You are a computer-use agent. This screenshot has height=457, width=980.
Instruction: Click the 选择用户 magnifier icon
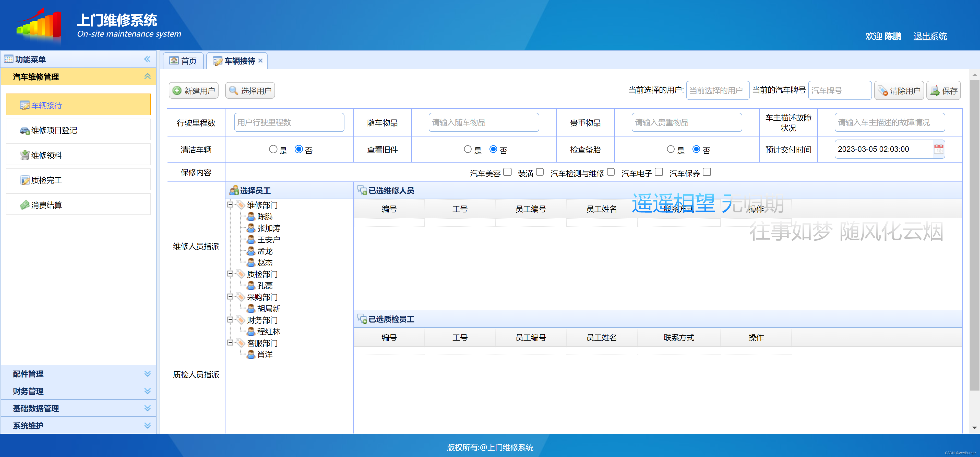233,91
